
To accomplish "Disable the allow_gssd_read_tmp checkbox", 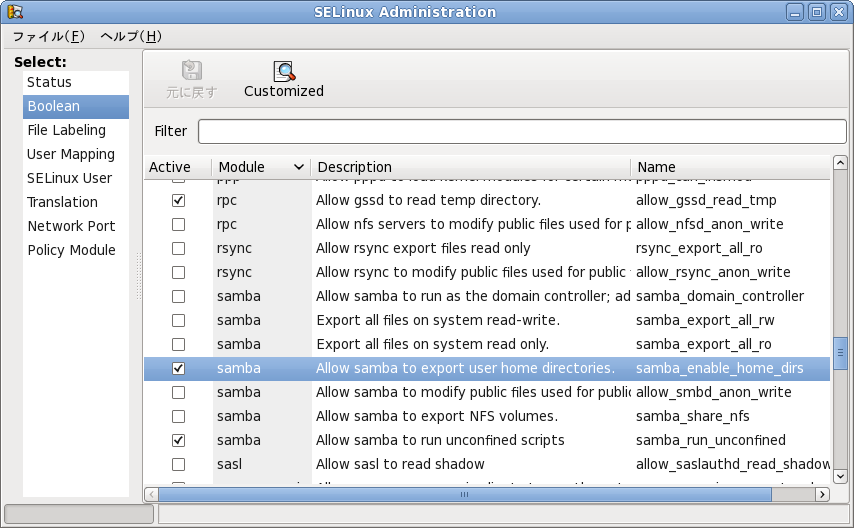I will (179, 200).
